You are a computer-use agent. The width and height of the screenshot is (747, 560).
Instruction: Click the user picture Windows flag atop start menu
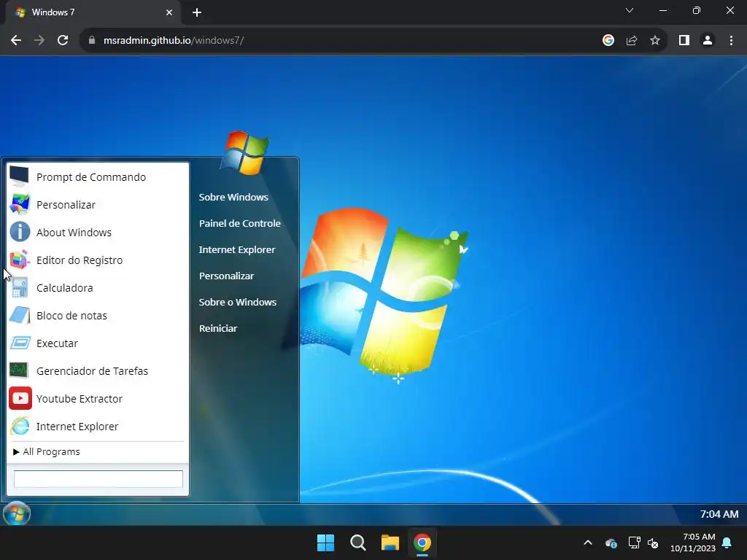(244, 152)
